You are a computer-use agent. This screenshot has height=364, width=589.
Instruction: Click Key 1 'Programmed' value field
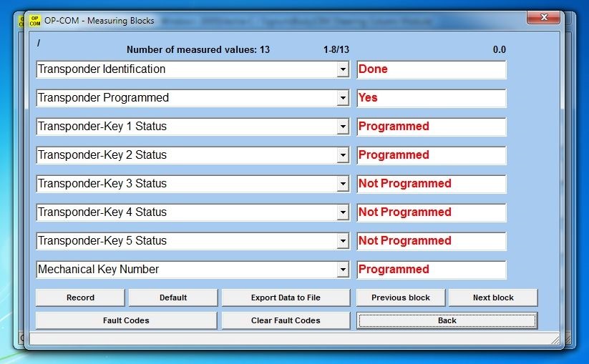pyautogui.click(x=432, y=127)
